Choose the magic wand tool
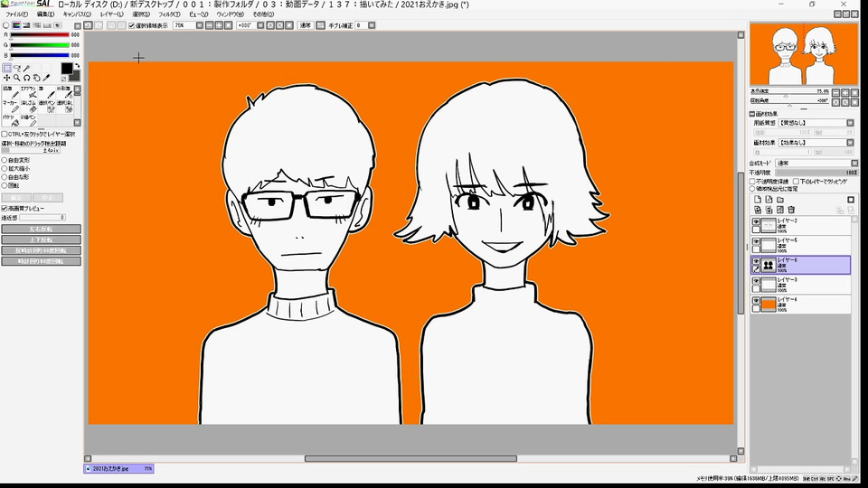The width and height of the screenshot is (868, 488). pyautogui.click(x=27, y=68)
